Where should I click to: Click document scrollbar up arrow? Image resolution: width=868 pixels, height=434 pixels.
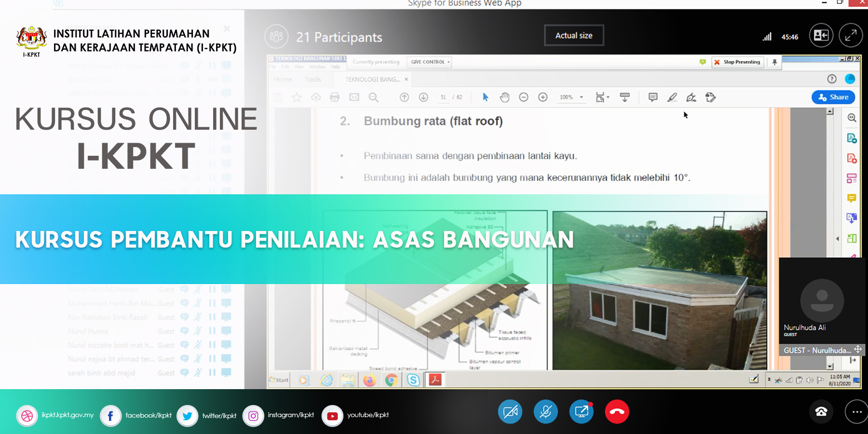830,111
